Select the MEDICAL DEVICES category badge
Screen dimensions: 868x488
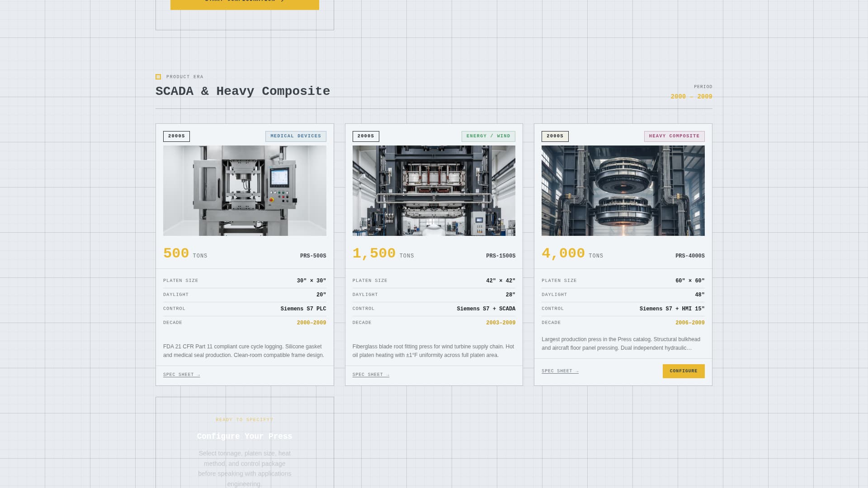(x=296, y=136)
